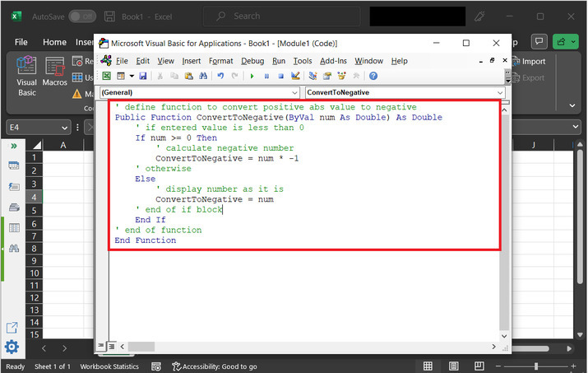Click the Paste clipboard icon in VBA toolbar
This screenshot has height=373, width=588.
pos(188,76)
